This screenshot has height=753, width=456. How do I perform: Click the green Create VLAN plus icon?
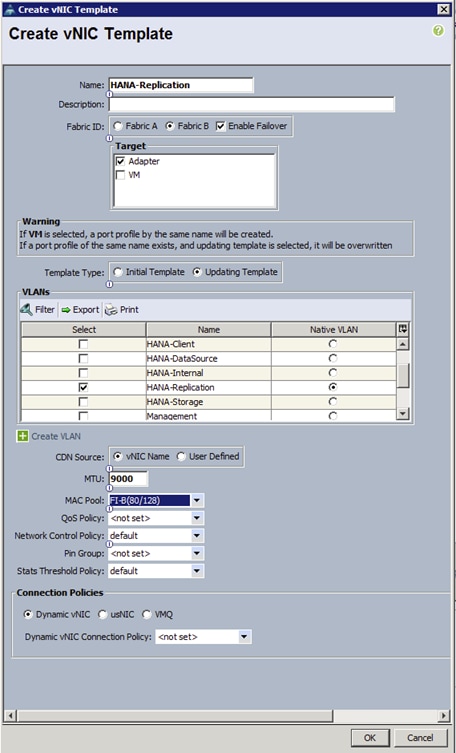23,436
